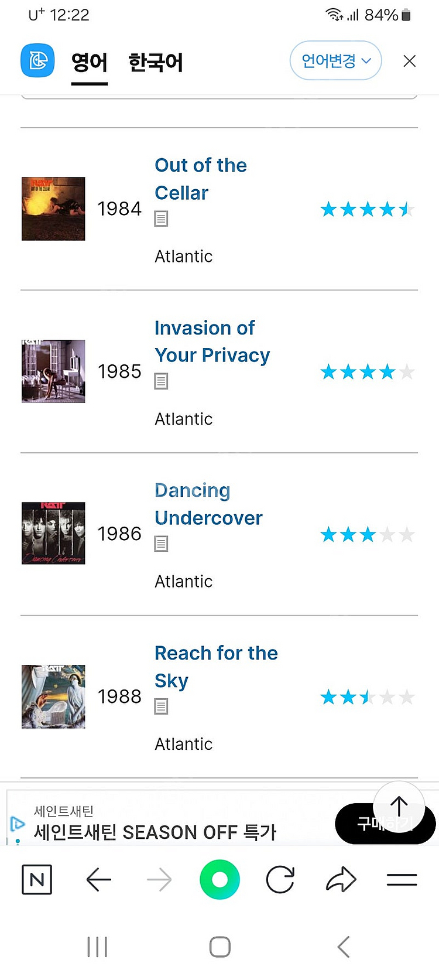Jump to top with the up-arrow button
Viewport: 439px width, 980px height.
(x=399, y=807)
